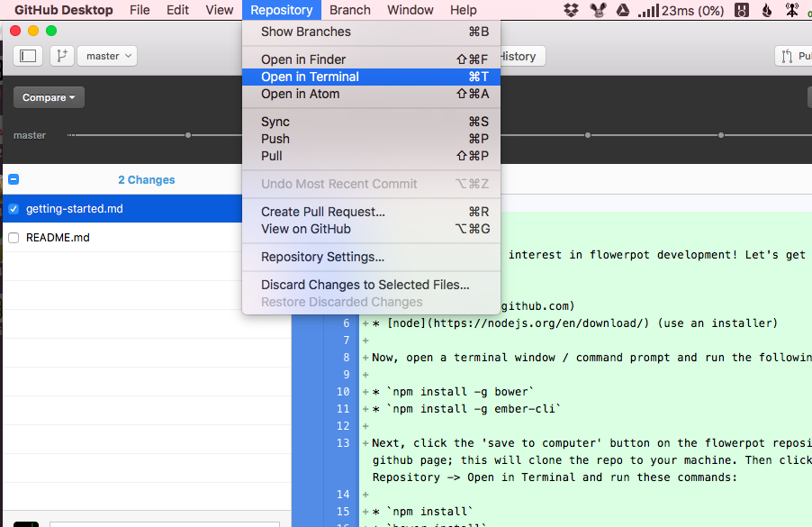The image size is (812, 527).
Task: Choose Open in Atom
Action: tap(371, 94)
